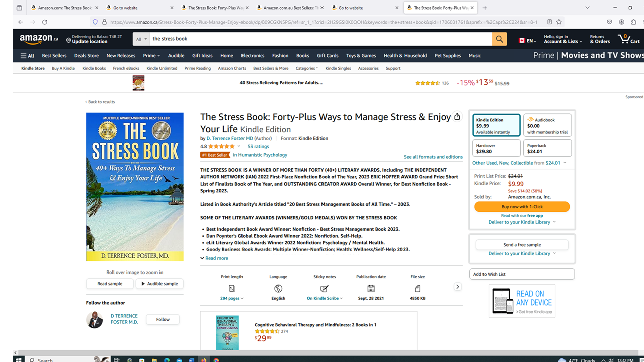Switch to the Amazon.com.au Best Sellers tab

point(290,8)
